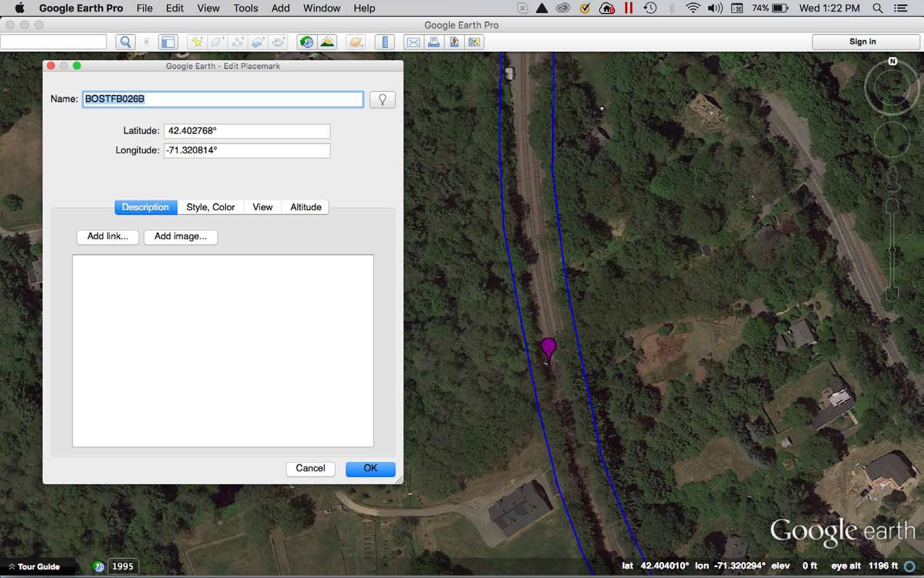The image size is (924, 578).
Task: Click the placemark icon button beside Name
Action: [382, 100]
